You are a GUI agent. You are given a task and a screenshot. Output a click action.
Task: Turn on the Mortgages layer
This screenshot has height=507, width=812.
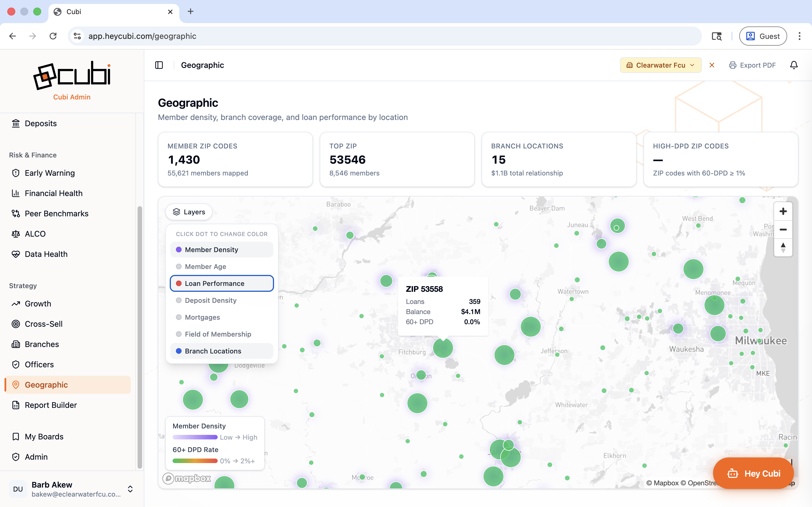click(x=202, y=317)
